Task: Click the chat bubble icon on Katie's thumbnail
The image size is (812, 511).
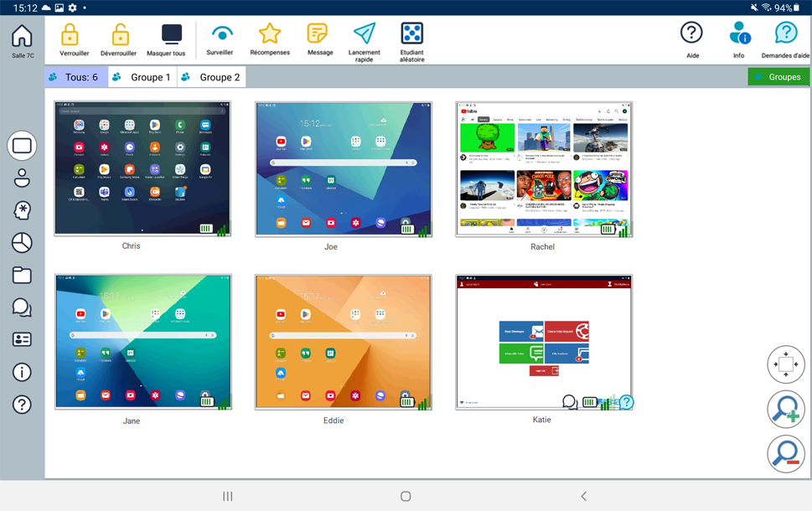Action: click(570, 402)
